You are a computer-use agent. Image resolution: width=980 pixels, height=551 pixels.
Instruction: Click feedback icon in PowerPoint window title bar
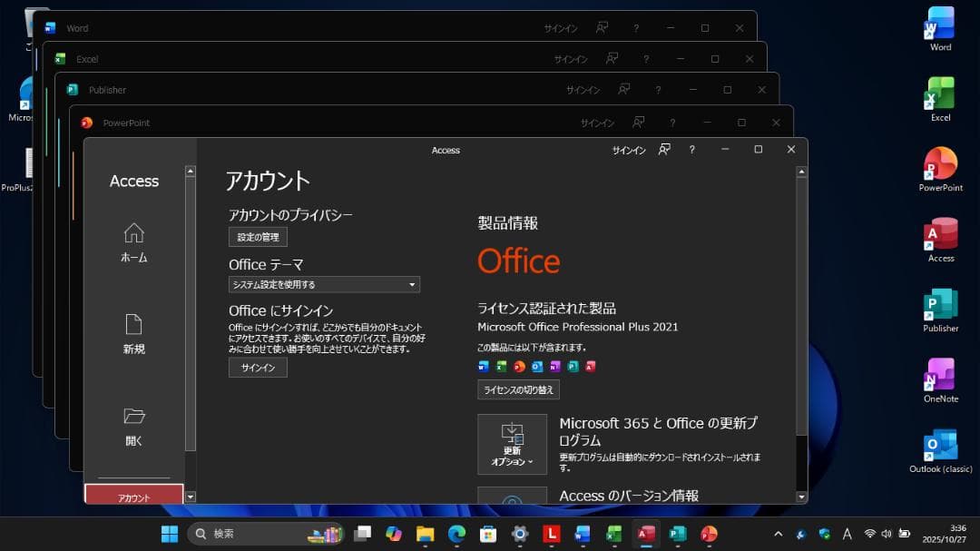click(x=638, y=122)
